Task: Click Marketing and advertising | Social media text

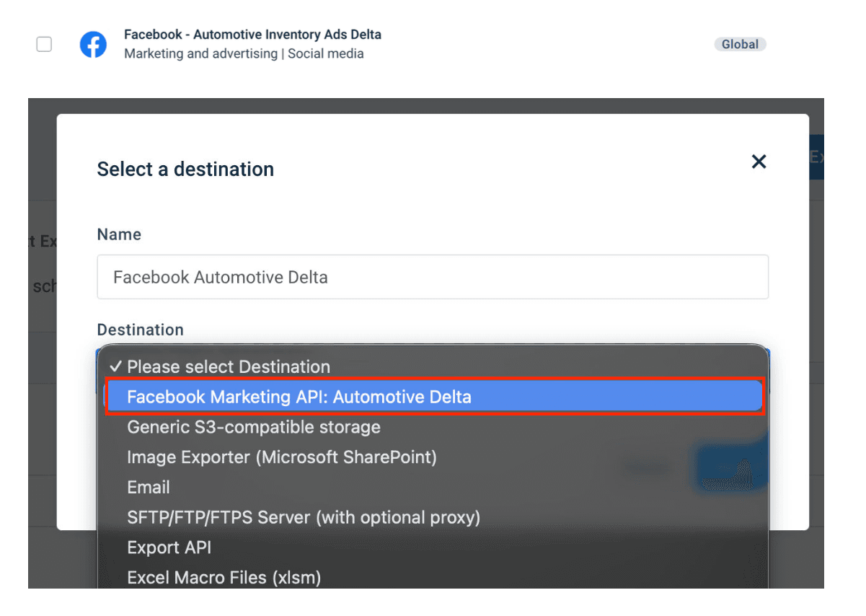Action: coord(244,53)
